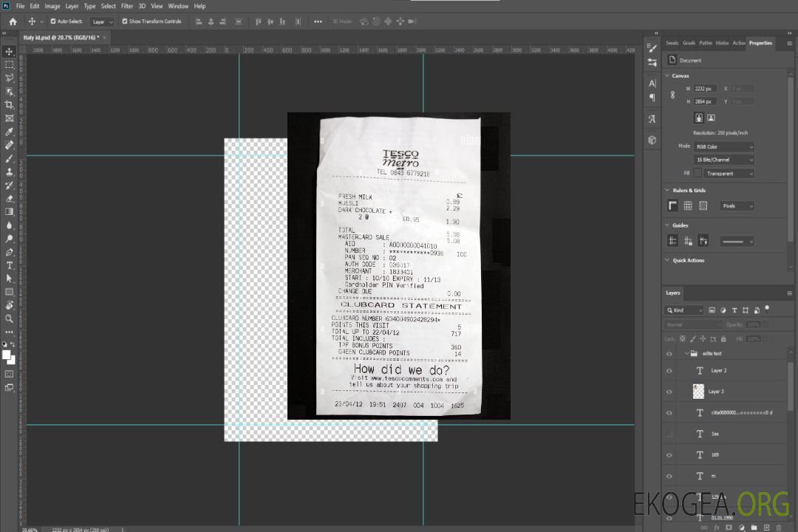Select the Dodge tool
Image resolution: width=798 pixels, height=532 pixels.
[x=9, y=238]
